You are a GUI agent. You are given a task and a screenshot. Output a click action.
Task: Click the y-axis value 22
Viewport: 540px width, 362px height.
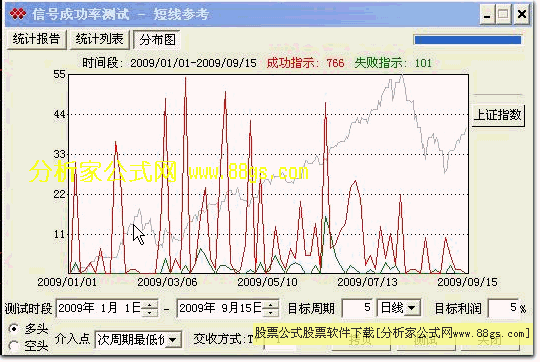click(60, 194)
